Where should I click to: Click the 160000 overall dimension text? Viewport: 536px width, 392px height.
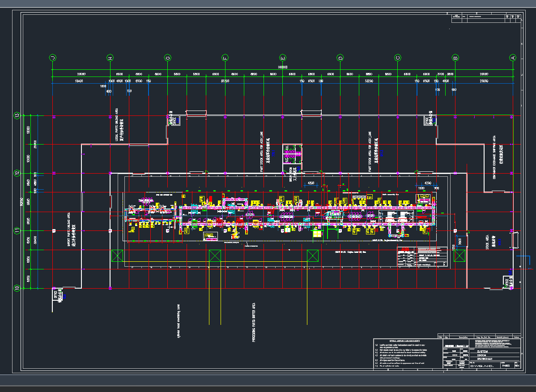pos(282,67)
